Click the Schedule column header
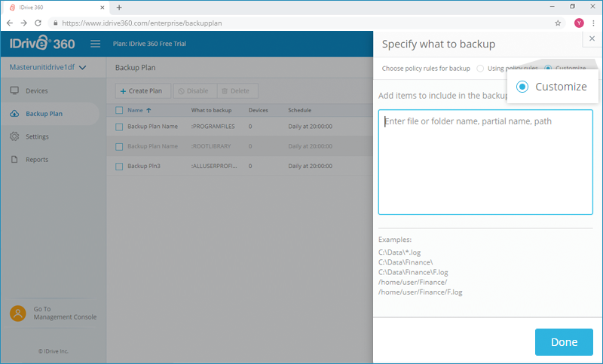The image size is (603, 364). (x=299, y=110)
